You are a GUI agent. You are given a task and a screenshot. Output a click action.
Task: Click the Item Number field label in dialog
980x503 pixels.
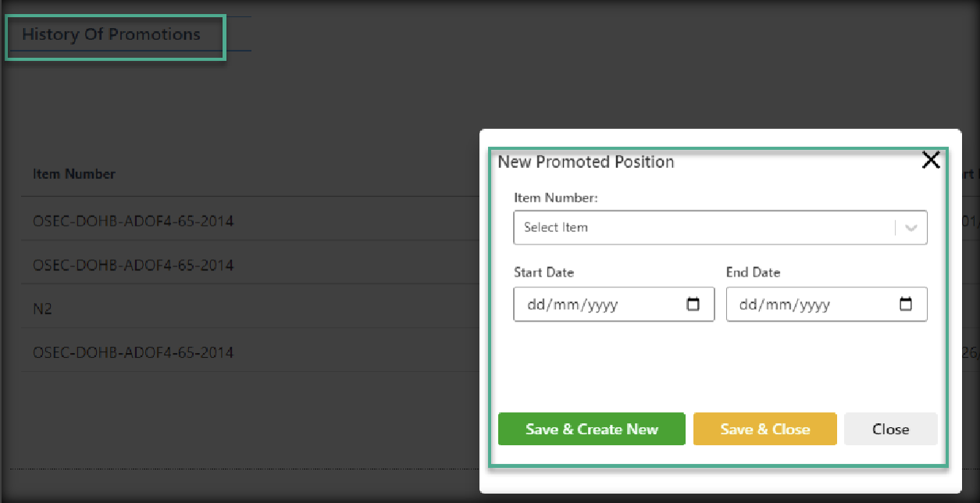pos(555,198)
